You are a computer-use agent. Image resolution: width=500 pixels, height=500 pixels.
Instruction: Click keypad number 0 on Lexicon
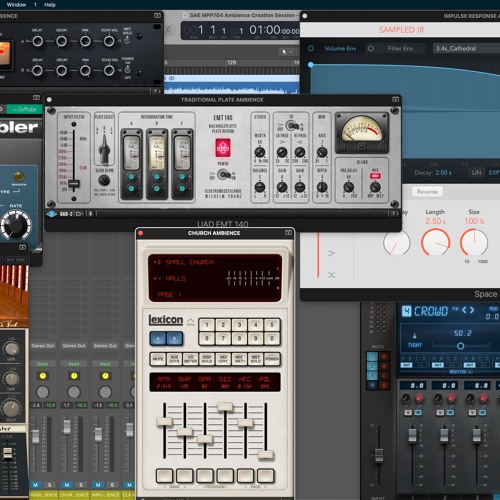272,338
